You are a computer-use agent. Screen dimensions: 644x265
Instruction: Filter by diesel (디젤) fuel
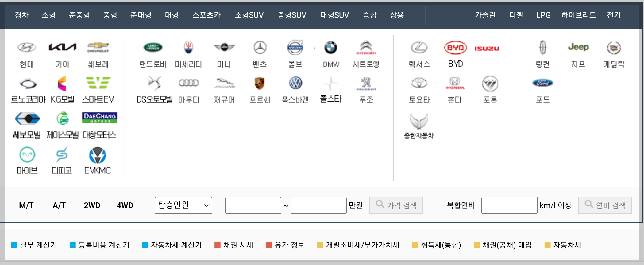pyautogui.click(x=516, y=15)
